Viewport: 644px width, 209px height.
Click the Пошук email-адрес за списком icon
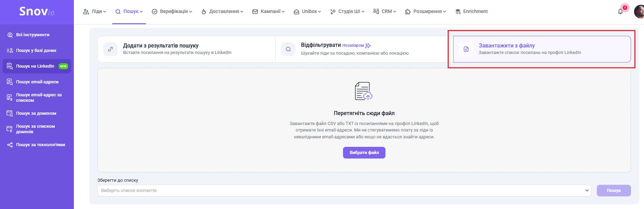(x=10, y=98)
